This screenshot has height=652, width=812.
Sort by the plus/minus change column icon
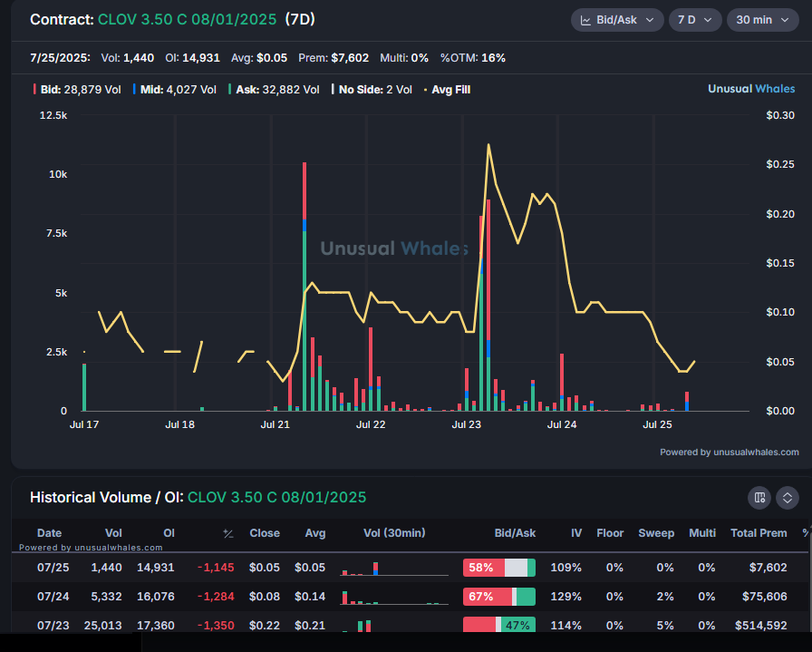coord(227,533)
